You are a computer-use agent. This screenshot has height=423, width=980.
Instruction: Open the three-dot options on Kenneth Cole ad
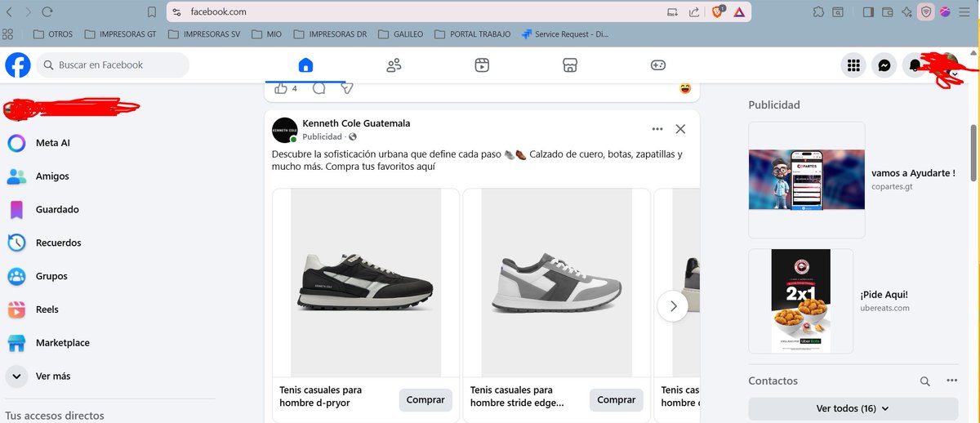coord(657,129)
